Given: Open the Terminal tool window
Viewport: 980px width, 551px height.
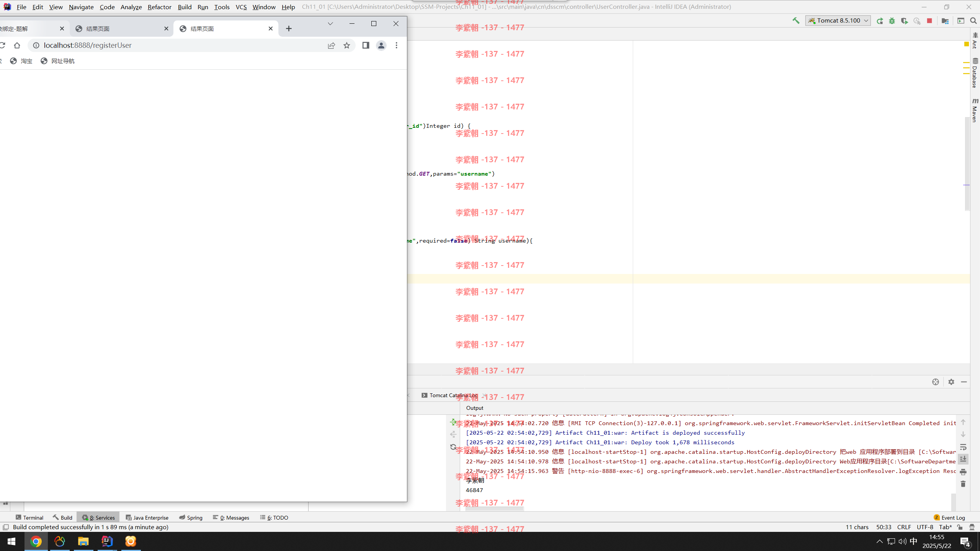Looking at the screenshot, I should click(29, 517).
